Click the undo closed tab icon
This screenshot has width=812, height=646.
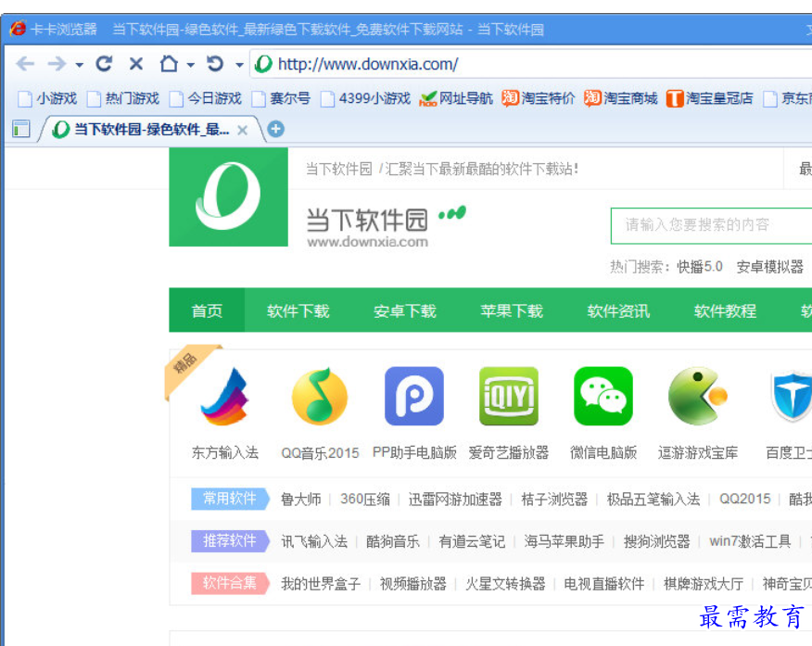point(215,64)
